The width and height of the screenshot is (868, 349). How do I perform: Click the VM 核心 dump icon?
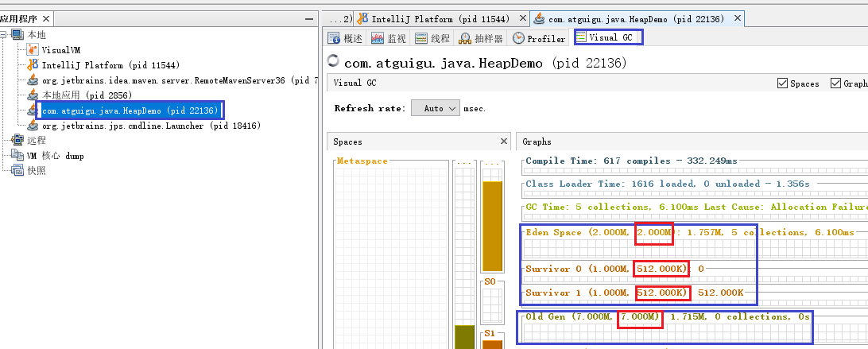18,156
